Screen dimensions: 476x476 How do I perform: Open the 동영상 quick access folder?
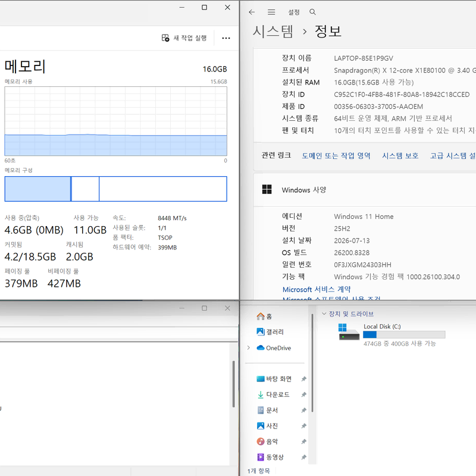[x=270, y=457]
